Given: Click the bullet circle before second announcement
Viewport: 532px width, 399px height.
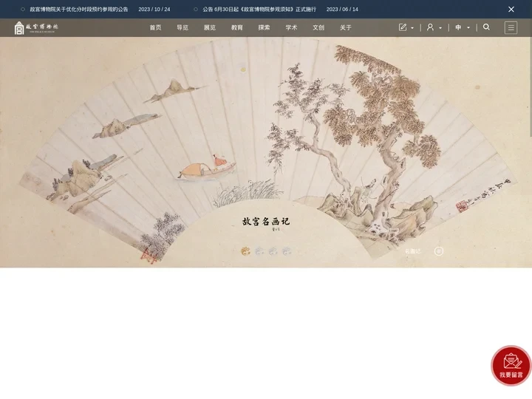Looking at the screenshot, I should 196,9.
